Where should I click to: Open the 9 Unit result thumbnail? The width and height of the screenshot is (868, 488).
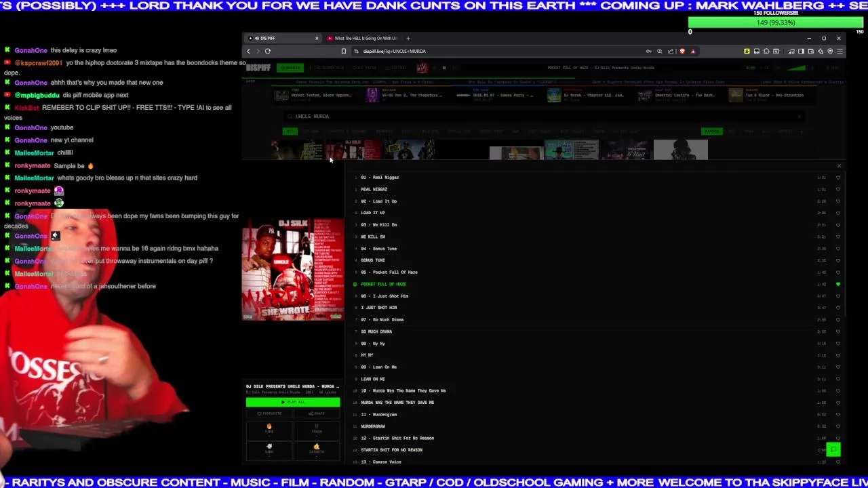[625, 150]
